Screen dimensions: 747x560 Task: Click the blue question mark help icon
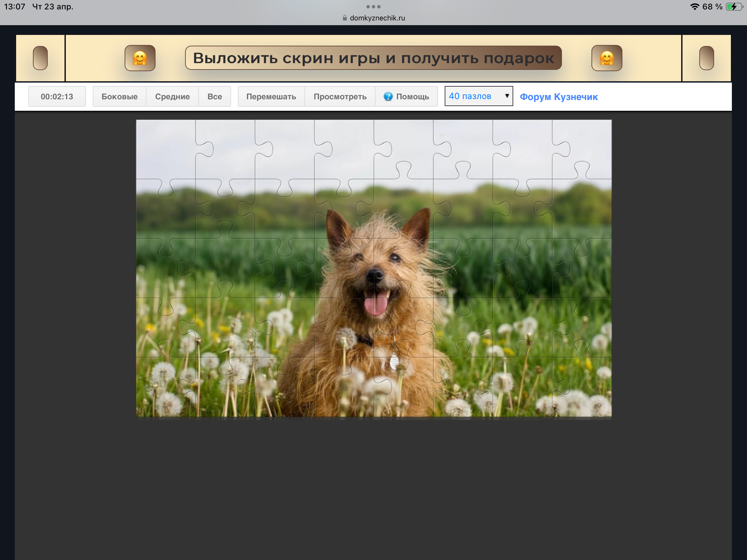coord(388,97)
